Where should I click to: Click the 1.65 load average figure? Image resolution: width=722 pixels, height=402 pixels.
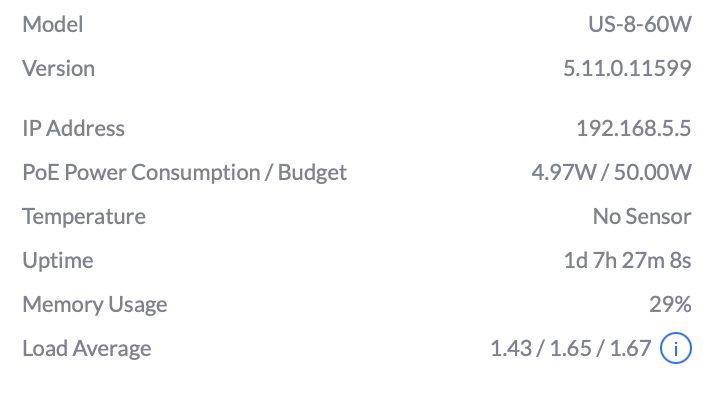pos(570,348)
